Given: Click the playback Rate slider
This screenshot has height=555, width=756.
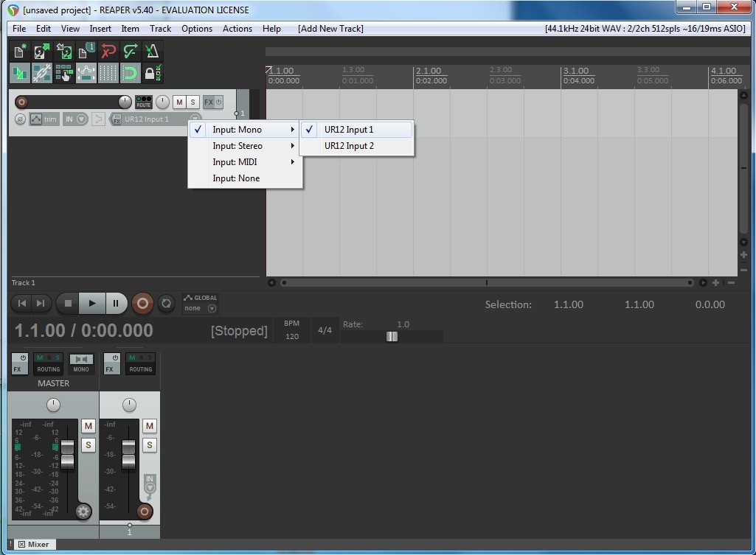Looking at the screenshot, I should pos(392,336).
